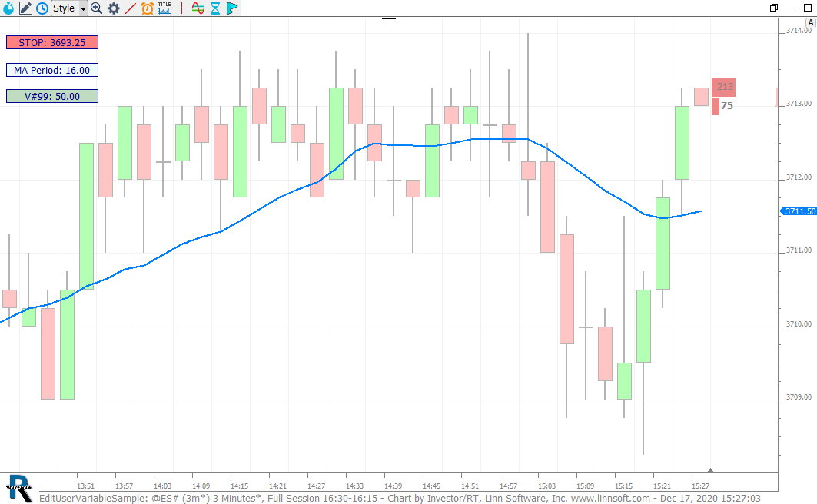Click the TITLE chart icon
The height and width of the screenshot is (504, 817).
tap(164, 8)
